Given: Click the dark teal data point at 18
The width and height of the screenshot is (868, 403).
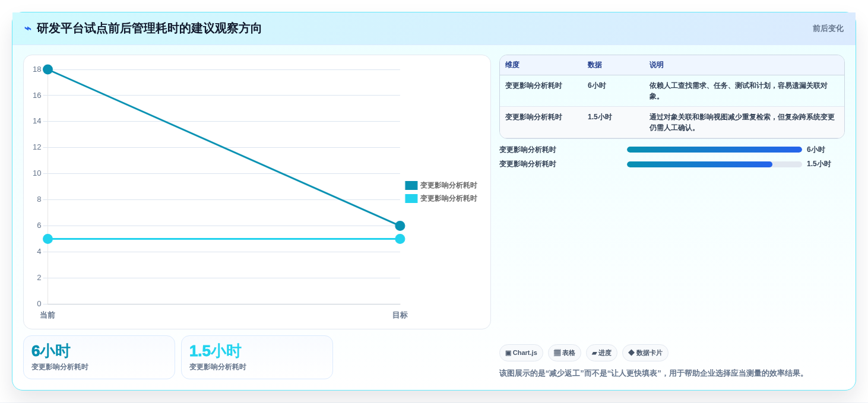Looking at the screenshot, I should [48, 69].
